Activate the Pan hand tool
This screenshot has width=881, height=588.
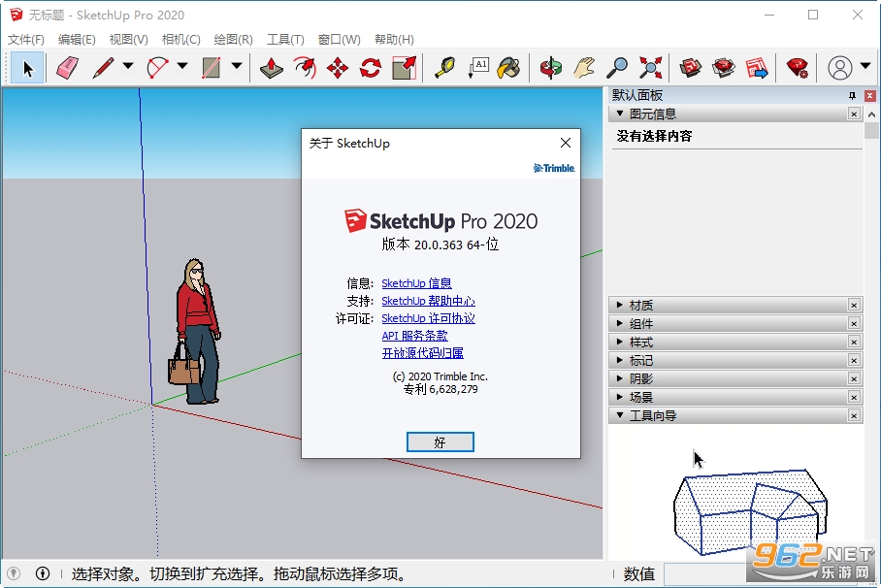tap(584, 68)
